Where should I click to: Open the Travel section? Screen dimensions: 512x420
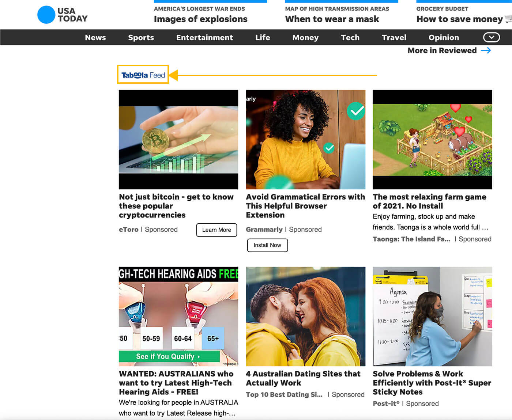(394, 38)
